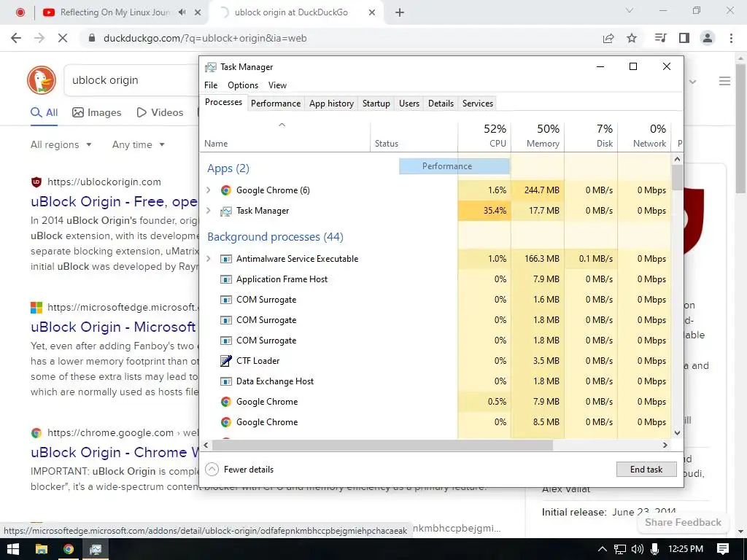
Task: Switch to the Performance tab
Action: pyautogui.click(x=275, y=104)
